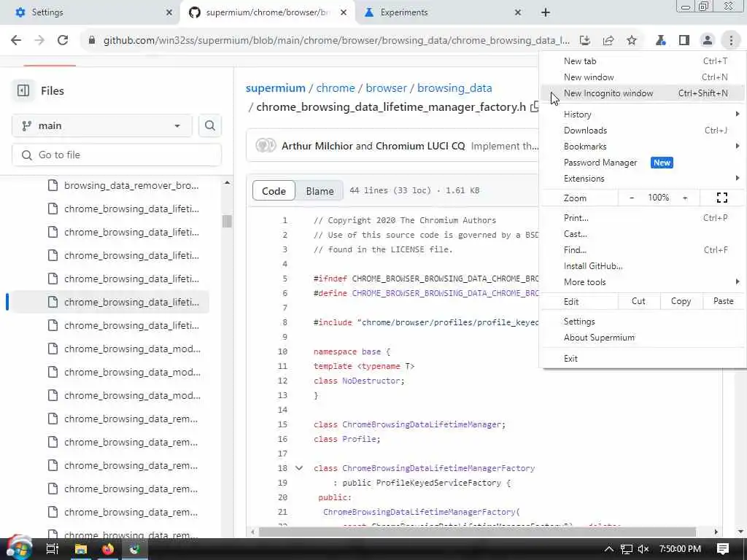This screenshot has width=747, height=560.
Task: Click the volume muted tray icon
Action: coord(643,549)
